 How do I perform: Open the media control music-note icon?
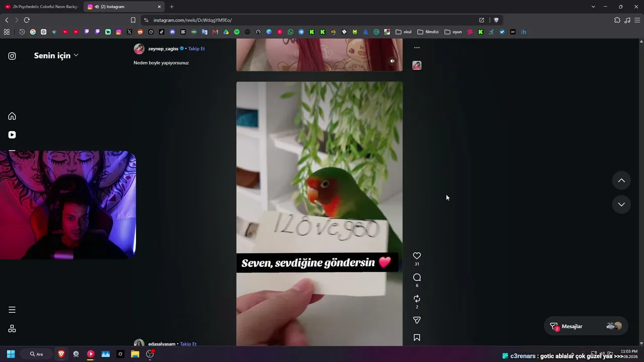tap(627, 20)
